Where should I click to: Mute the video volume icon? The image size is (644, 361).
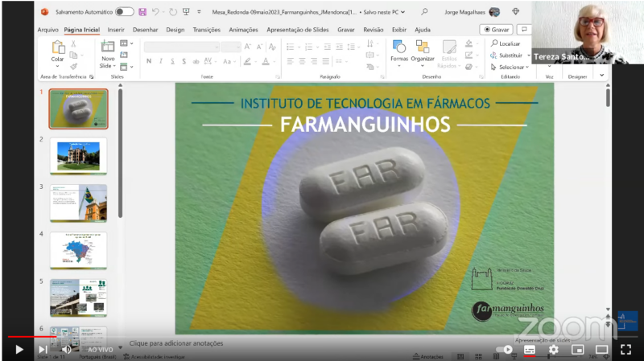pyautogui.click(x=66, y=350)
